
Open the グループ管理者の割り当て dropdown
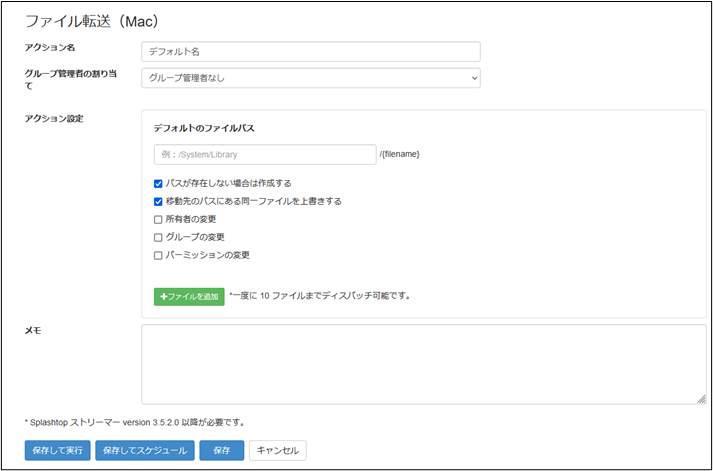point(311,78)
